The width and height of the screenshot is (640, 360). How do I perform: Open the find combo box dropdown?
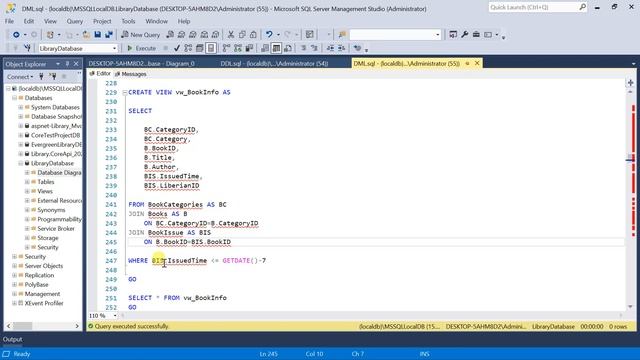pyautogui.click(x=438, y=35)
